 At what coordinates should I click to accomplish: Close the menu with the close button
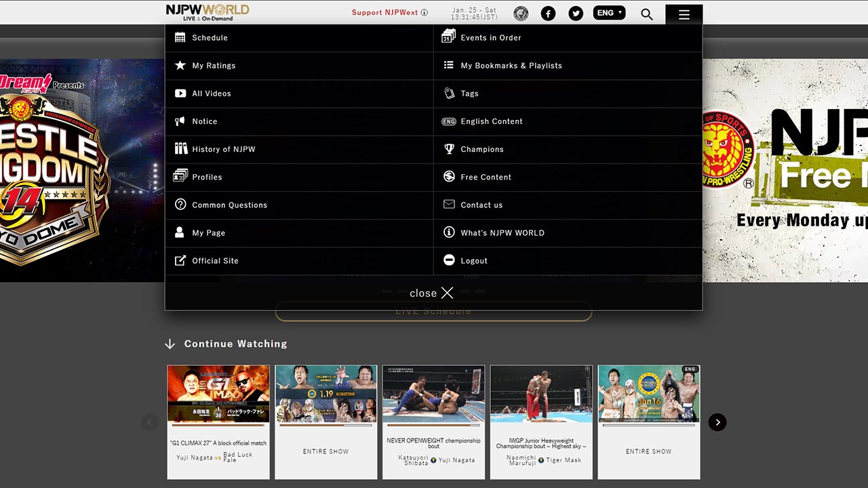coord(431,293)
